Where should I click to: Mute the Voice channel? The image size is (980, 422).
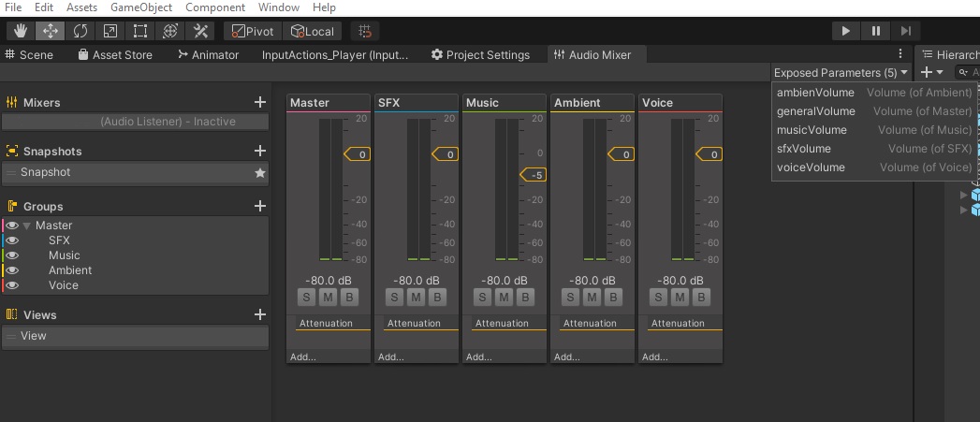click(680, 297)
